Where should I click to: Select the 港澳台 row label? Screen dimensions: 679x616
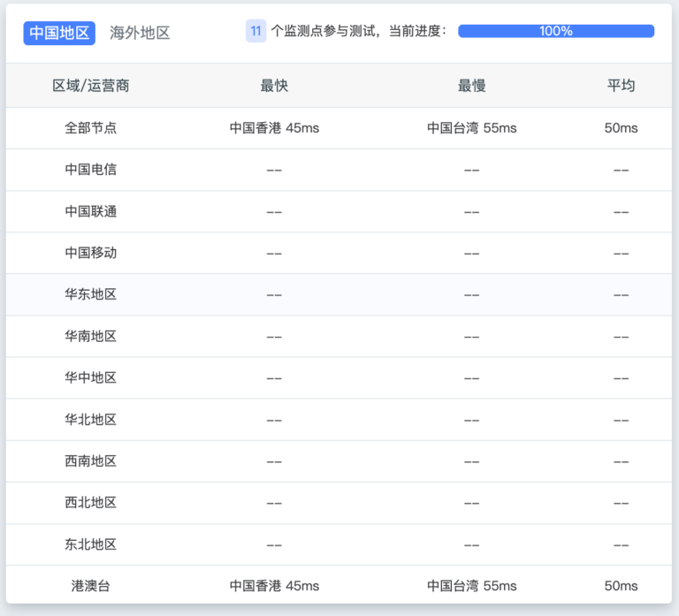pos(91,586)
